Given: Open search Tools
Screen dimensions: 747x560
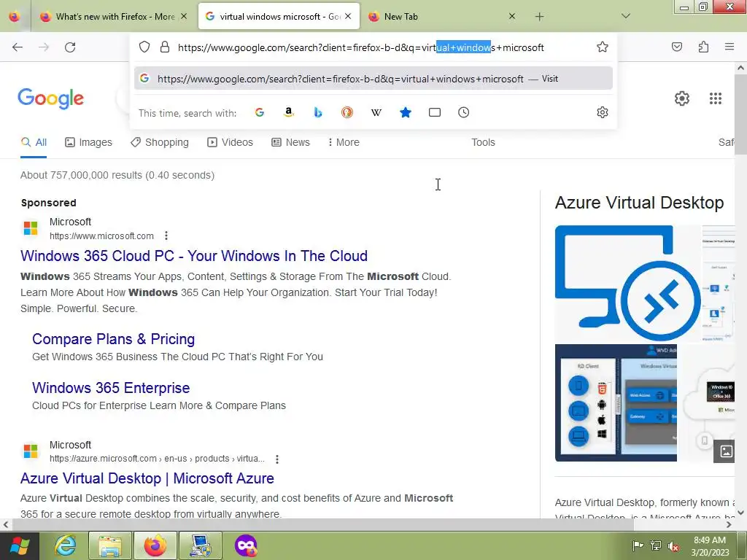Looking at the screenshot, I should pyautogui.click(x=483, y=142).
